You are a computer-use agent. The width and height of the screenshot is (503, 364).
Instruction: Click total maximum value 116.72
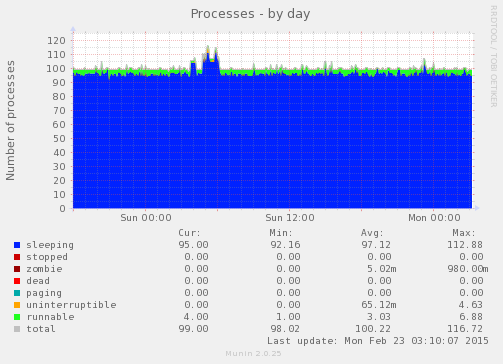[465, 329]
